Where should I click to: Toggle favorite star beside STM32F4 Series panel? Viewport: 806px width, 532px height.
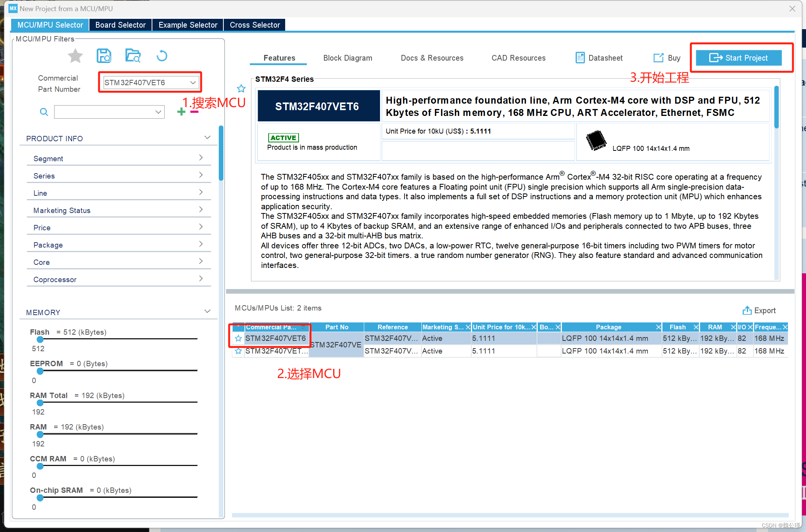coord(241,89)
